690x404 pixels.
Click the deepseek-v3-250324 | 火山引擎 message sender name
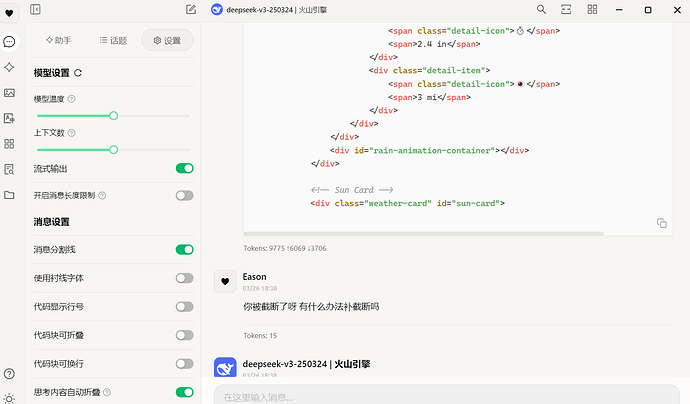point(306,364)
